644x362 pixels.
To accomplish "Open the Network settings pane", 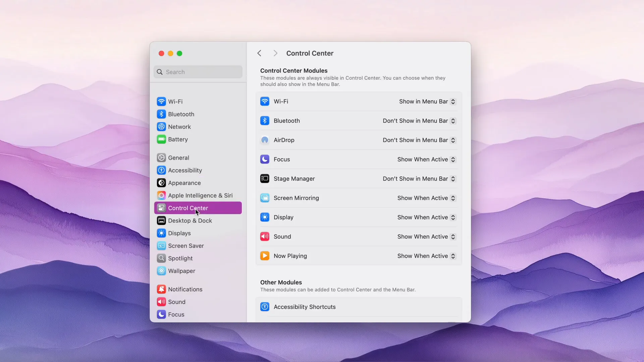I will tap(198, 127).
